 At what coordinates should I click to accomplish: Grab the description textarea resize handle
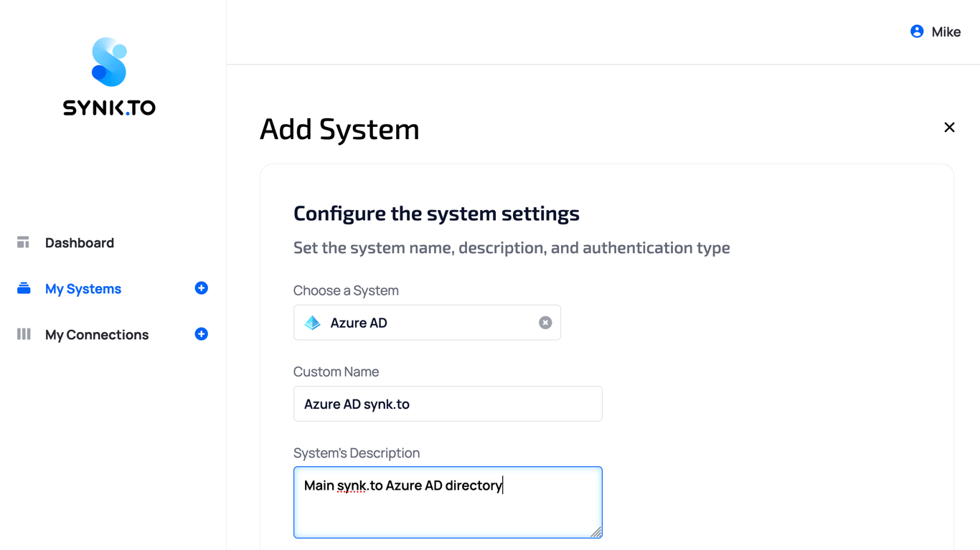pyautogui.click(x=596, y=532)
